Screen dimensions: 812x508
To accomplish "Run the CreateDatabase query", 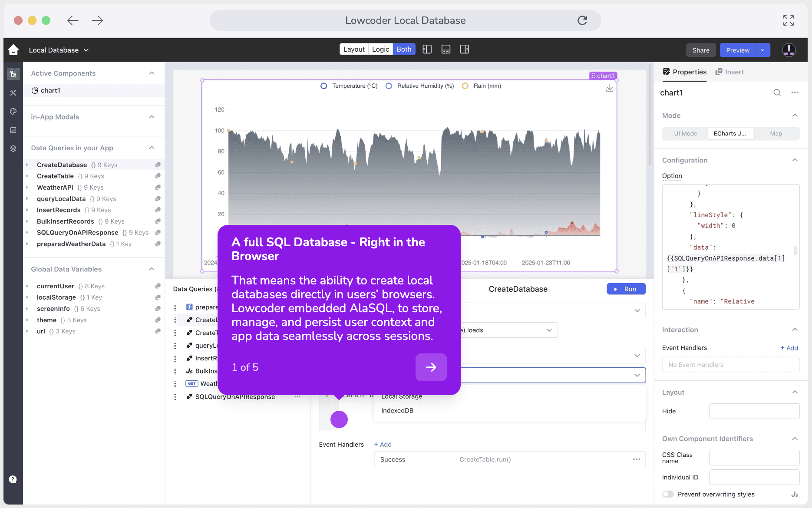I will click(x=626, y=289).
